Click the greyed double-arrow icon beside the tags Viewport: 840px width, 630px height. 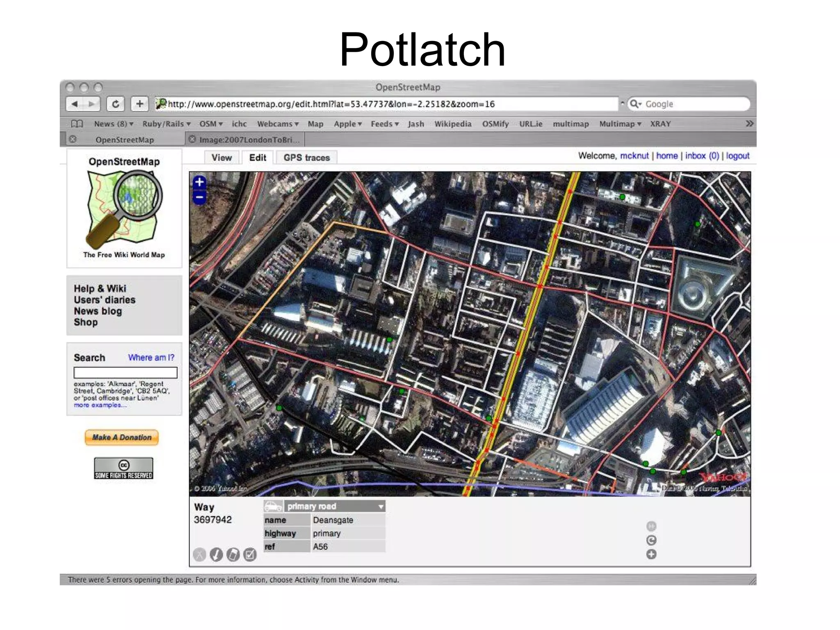[651, 526]
